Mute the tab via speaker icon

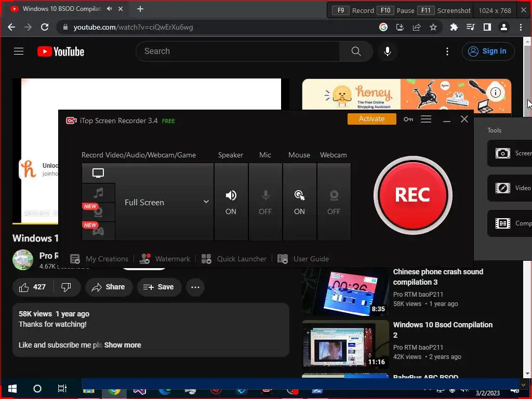pos(109,9)
